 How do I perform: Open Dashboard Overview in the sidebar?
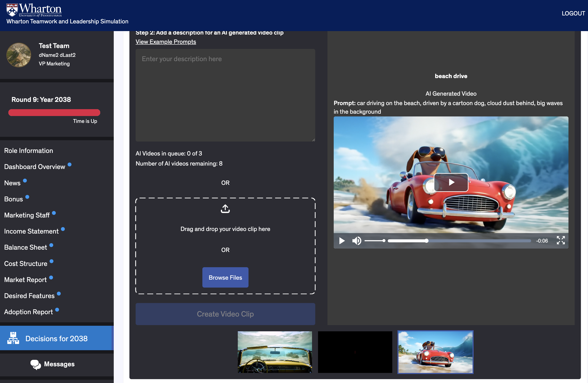(35, 167)
